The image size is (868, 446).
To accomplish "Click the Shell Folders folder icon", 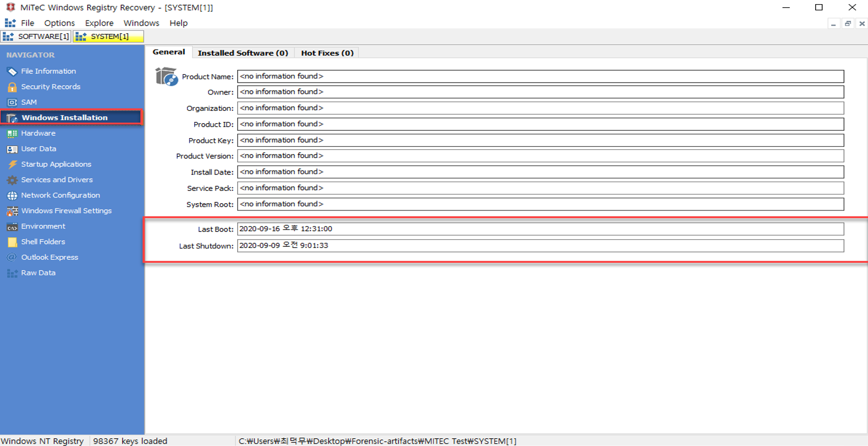I will [12, 242].
